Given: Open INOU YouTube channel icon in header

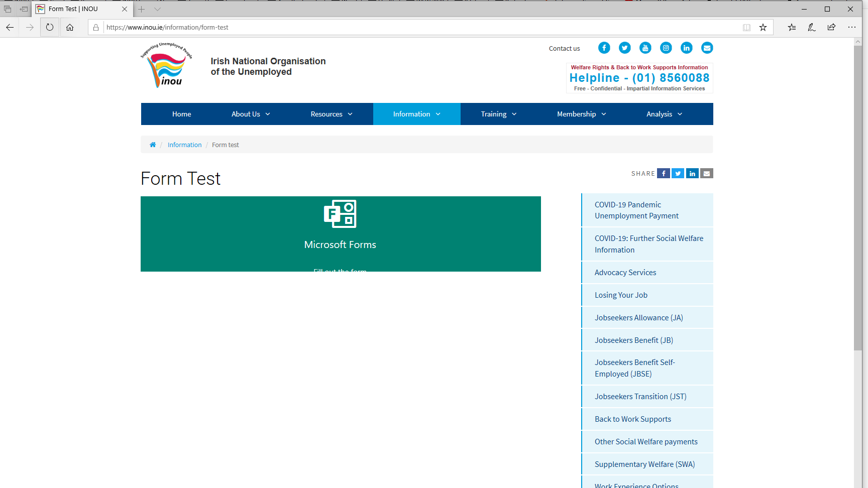Looking at the screenshot, I should coord(645,48).
